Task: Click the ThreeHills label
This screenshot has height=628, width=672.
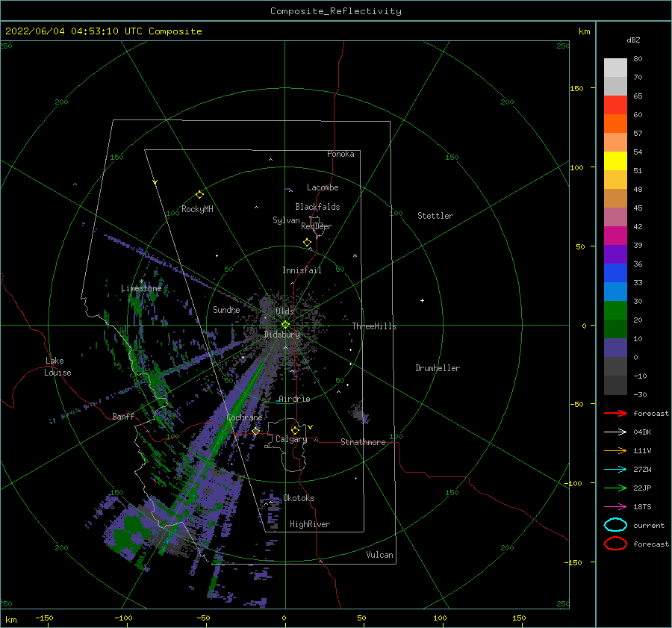Action: (374, 326)
